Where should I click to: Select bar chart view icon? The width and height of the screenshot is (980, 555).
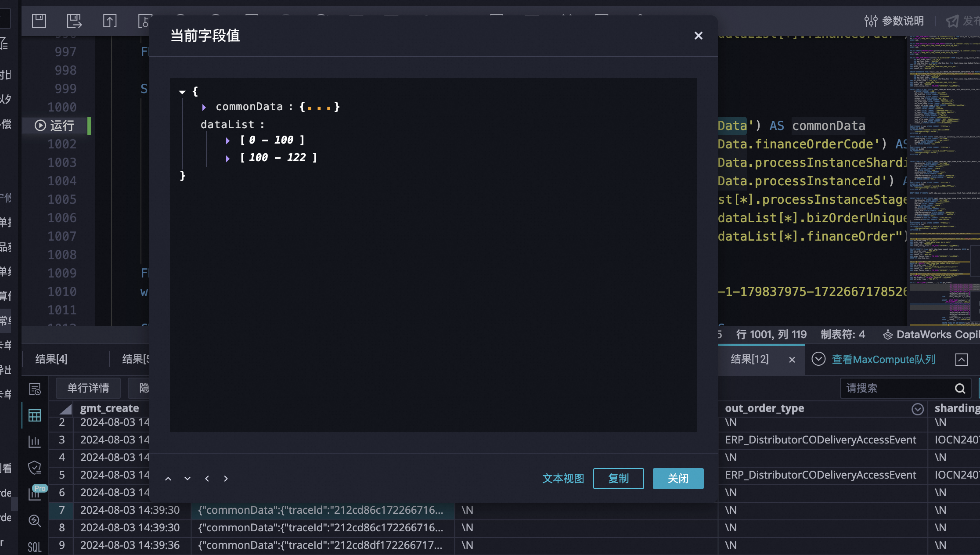point(35,442)
